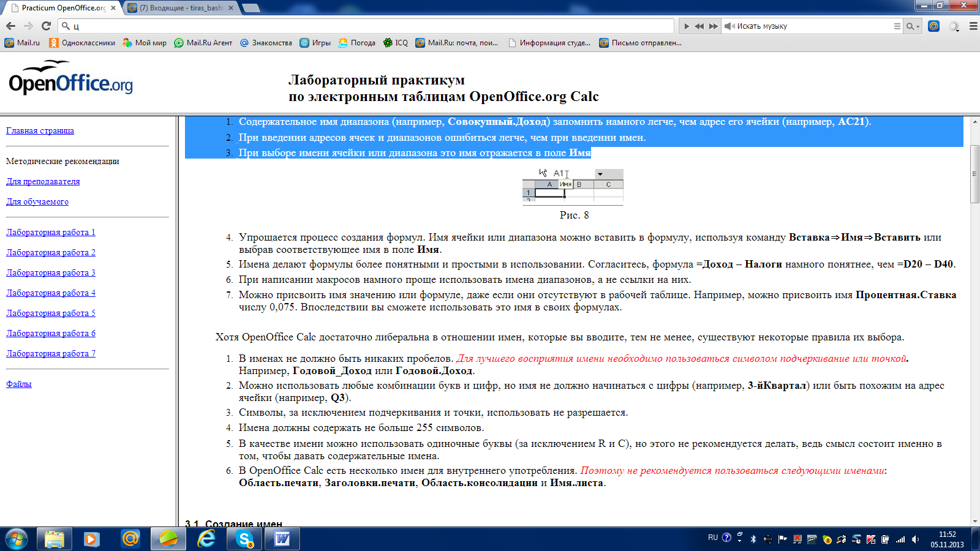This screenshot has width=980, height=551.
Task: Open Microsoft Word from the taskbar
Action: click(282, 539)
